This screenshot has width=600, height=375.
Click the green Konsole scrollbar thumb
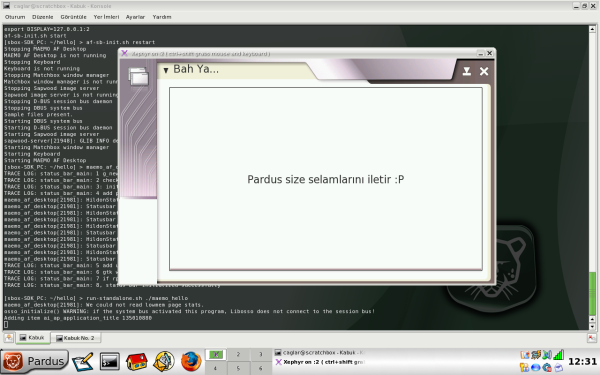(592, 293)
